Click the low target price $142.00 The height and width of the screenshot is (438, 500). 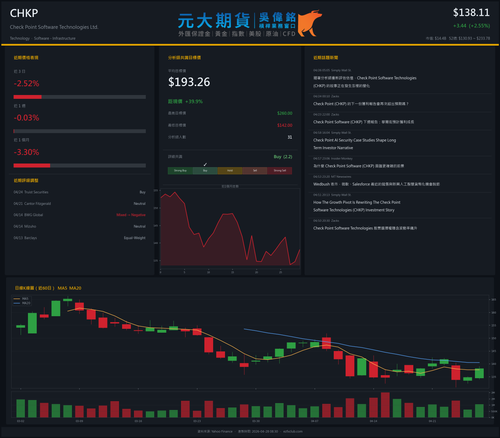285,125
